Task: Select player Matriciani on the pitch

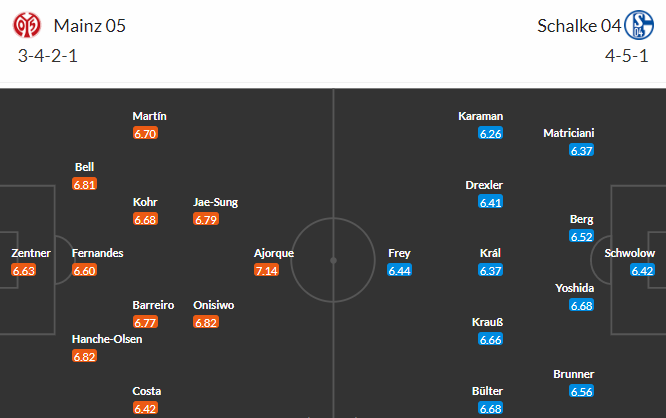Action: click(x=569, y=133)
